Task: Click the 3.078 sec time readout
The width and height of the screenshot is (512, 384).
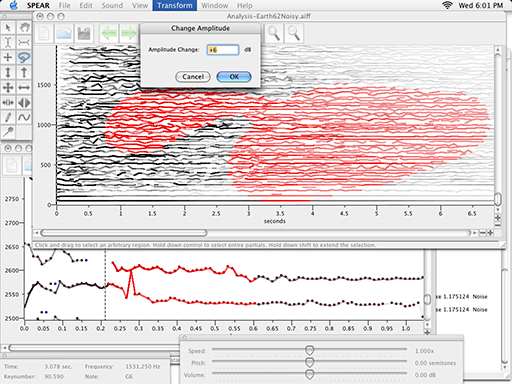Action: pyautogui.click(x=58, y=366)
